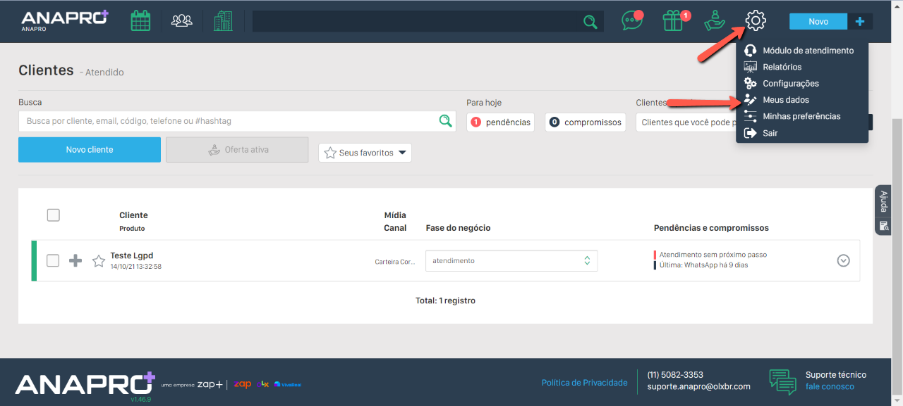The image size is (903, 406).
Task: Open the calendar icon in top bar
Action: pos(141,21)
